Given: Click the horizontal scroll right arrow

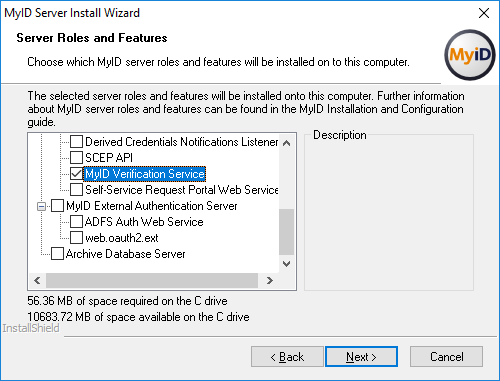Looking at the screenshot, I should 270,281.
